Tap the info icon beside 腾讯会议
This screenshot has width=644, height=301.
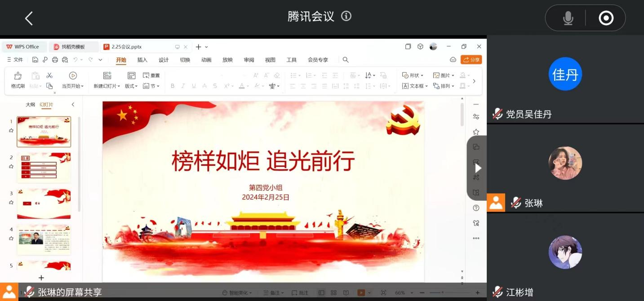pyautogui.click(x=346, y=16)
